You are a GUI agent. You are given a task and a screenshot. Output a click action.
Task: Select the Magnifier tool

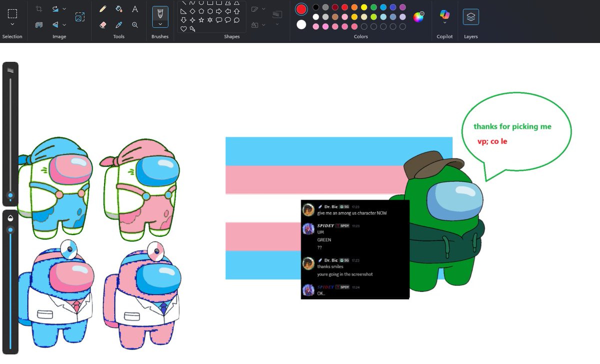135,24
